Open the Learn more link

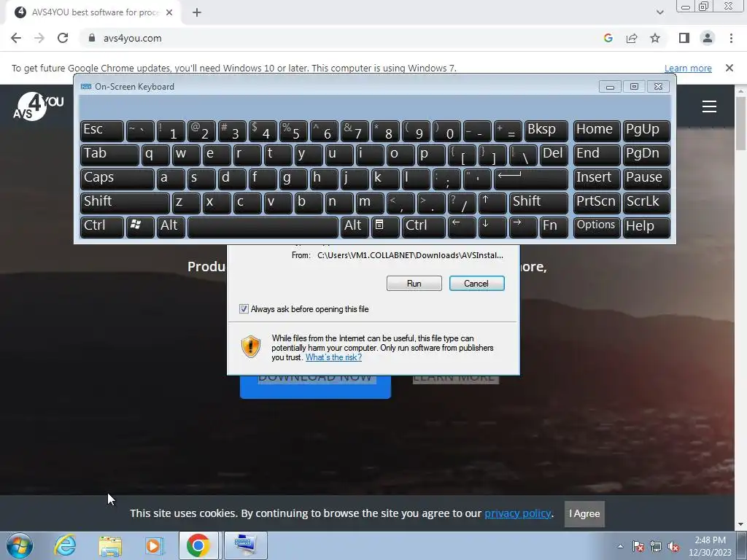click(688, 68)
